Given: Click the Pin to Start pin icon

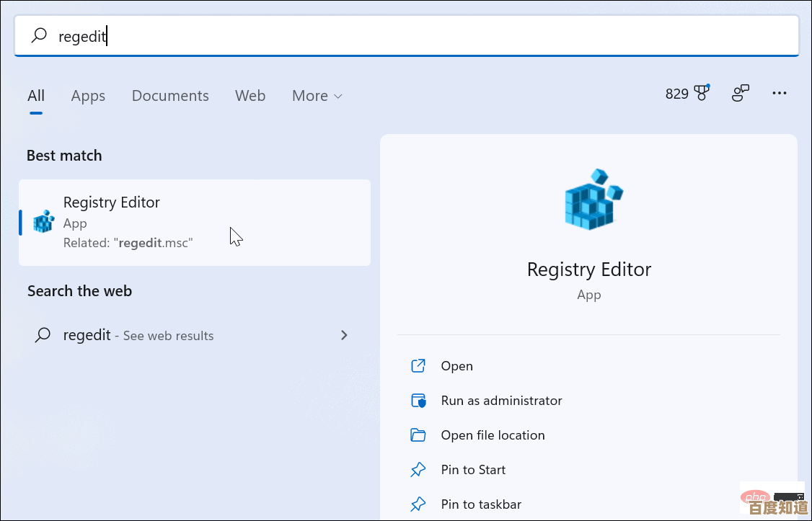Looking at the screenshot, I should click(x=418, y=470).
